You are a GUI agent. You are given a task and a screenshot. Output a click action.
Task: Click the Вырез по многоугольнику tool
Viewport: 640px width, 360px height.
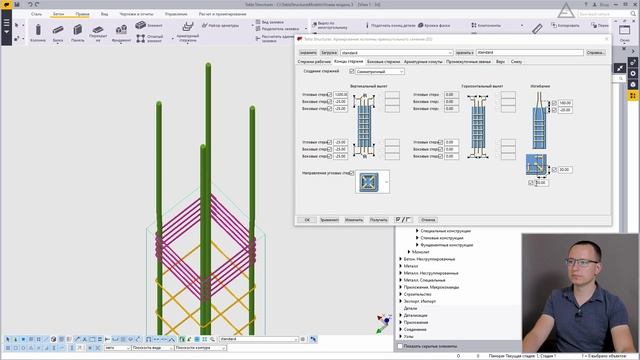(330, 25)
